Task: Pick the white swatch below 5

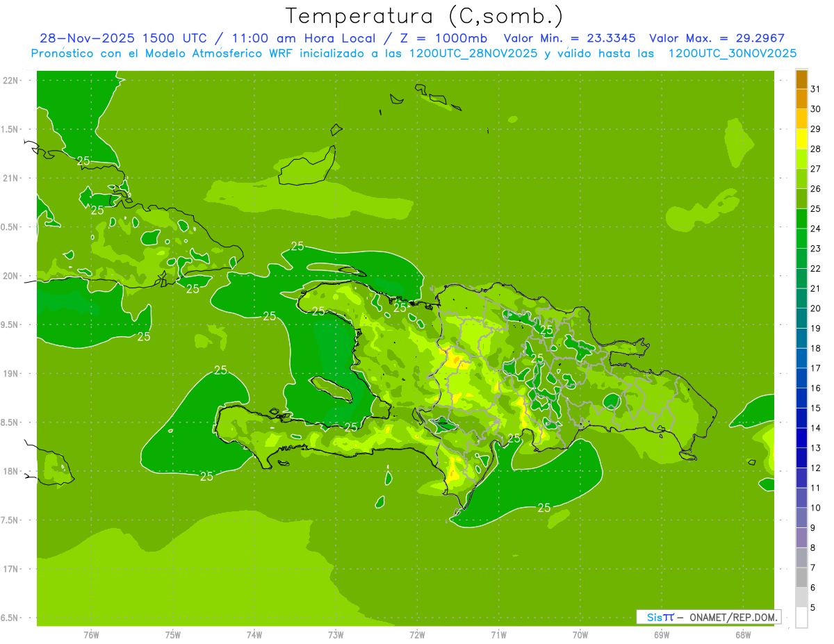Action: [801, 618]
